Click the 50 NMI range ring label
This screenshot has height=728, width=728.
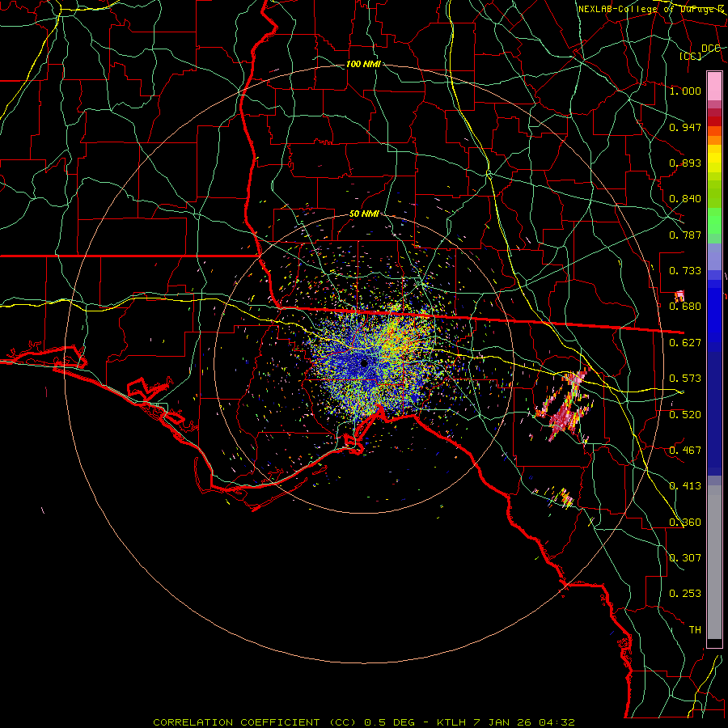point(365,214)
